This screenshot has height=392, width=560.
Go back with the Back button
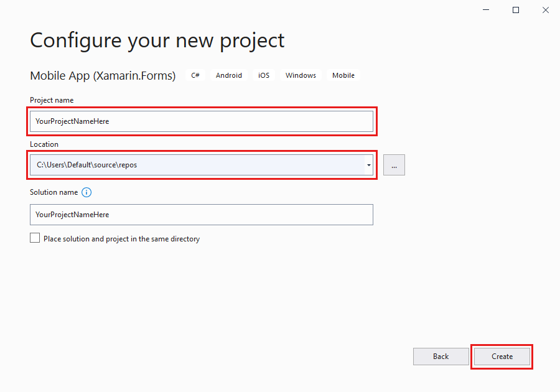[441, 357]
